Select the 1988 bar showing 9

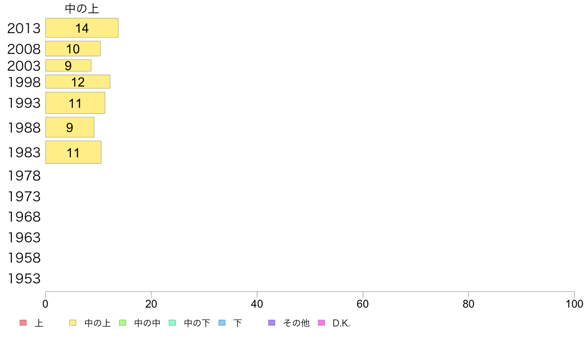tap(70, 127)
